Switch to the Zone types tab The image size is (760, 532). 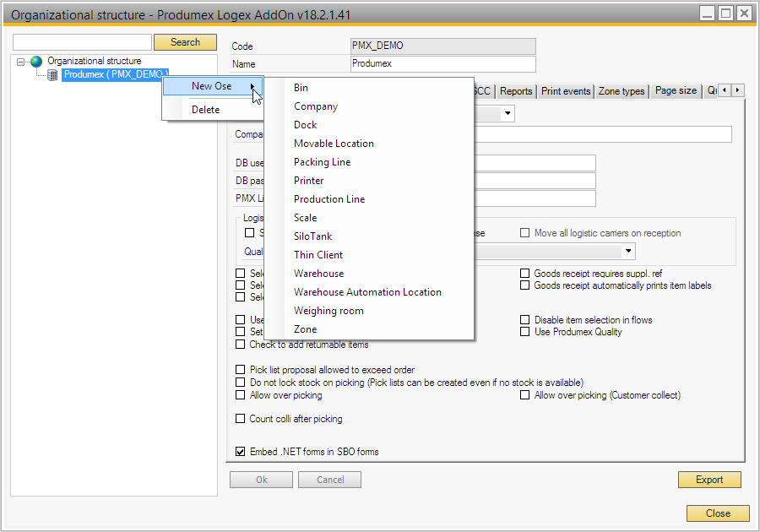[x=622, y=91]
